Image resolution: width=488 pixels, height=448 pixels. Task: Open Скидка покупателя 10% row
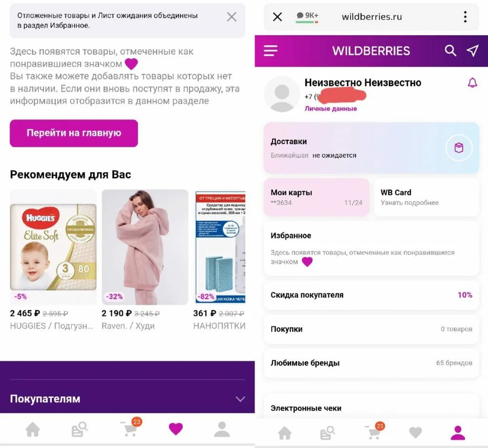click(371, 295)
